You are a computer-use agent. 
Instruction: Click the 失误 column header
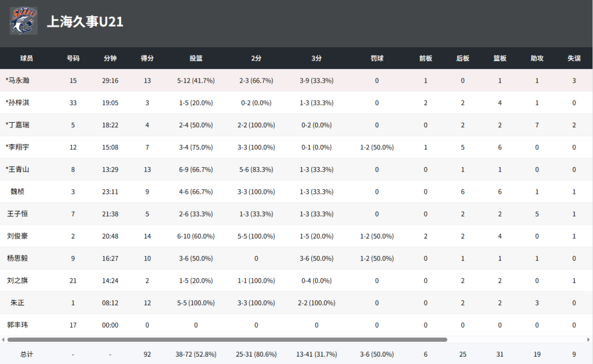pos(574,58)
